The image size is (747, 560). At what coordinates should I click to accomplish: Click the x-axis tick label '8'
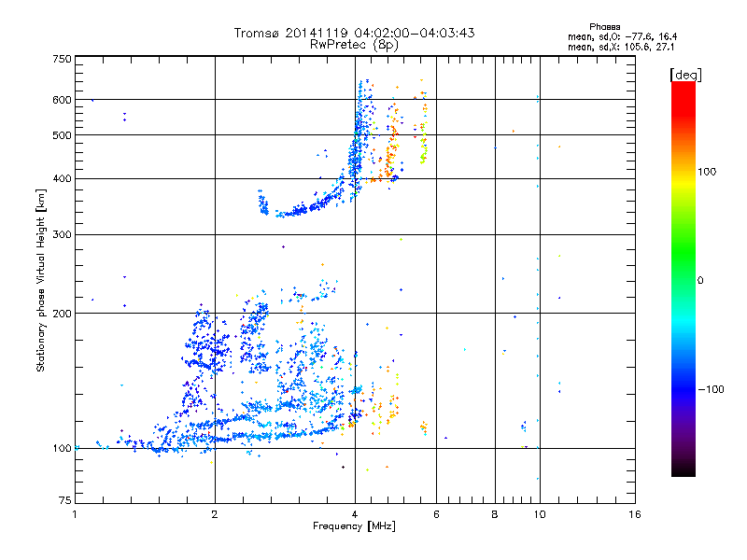[x=495, y=514]
